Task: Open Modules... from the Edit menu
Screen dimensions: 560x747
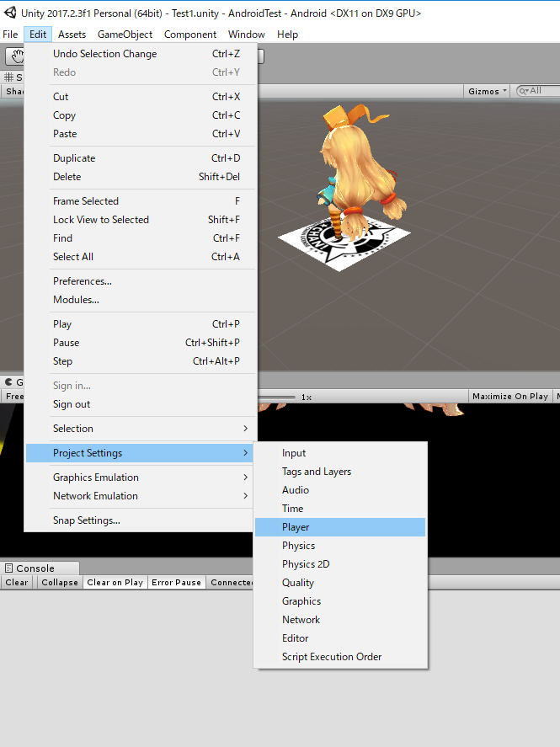Action: pyautogui.click(x=141, y=300)
